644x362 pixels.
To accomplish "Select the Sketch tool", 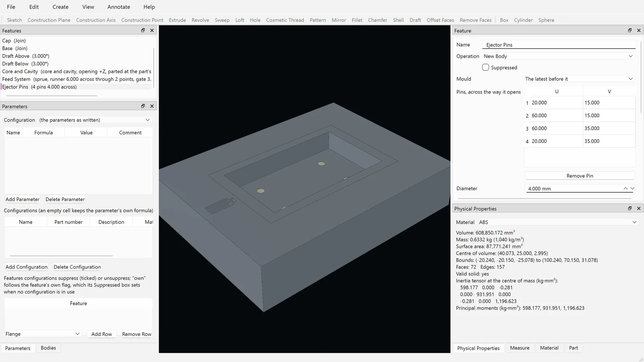I will click(x=14, y=20).
